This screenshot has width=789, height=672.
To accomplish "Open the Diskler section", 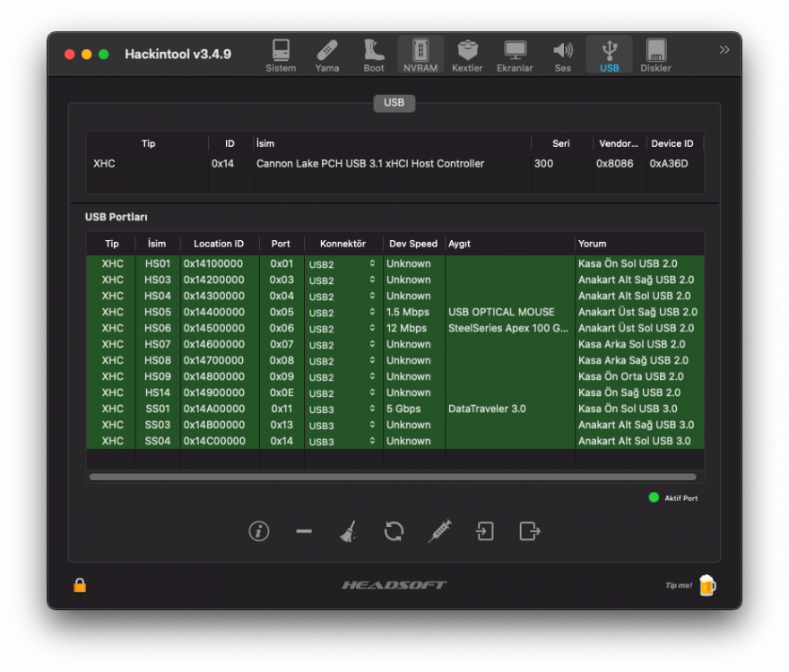I will [655, 56].
